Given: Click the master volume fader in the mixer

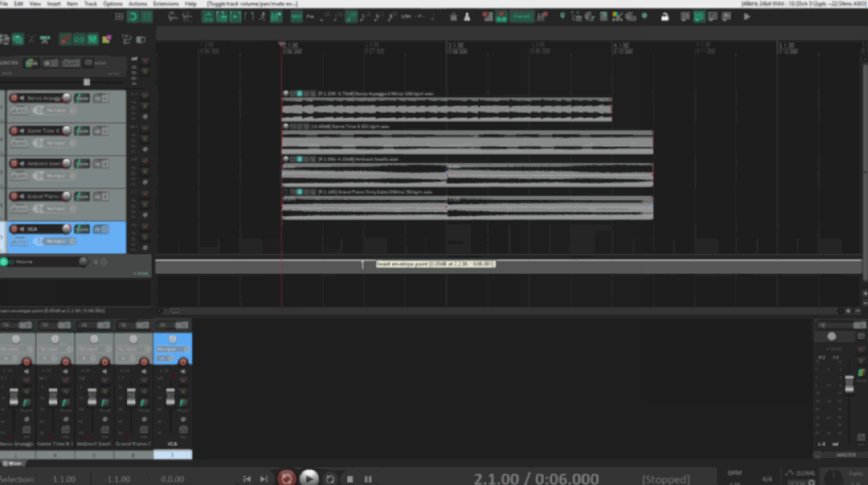Looking at the screenshot, I should point(850,385).
